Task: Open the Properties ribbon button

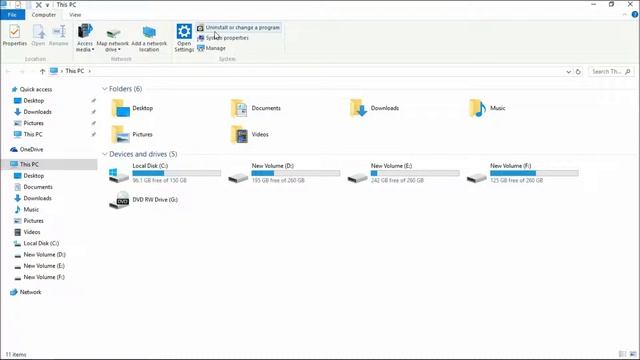Action: 14,35
